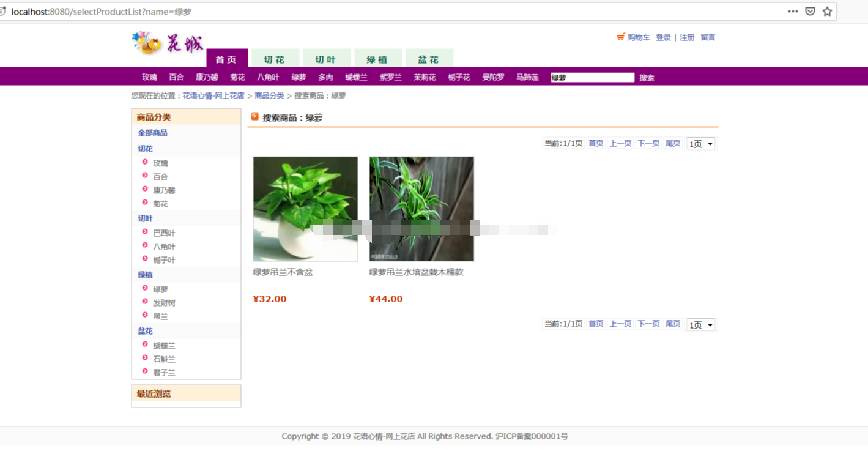Open the browser page actions ellipsis
868x454 pixels.
(793, 11)
